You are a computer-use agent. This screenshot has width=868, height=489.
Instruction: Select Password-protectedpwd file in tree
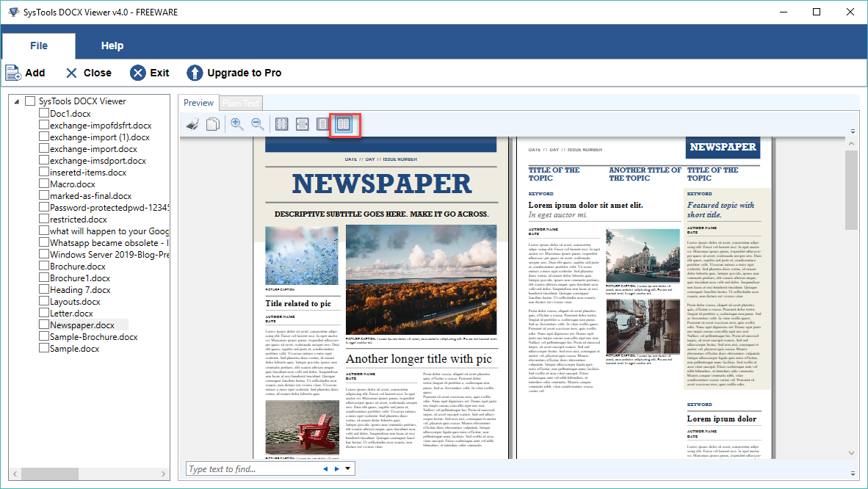click(109, 207)
